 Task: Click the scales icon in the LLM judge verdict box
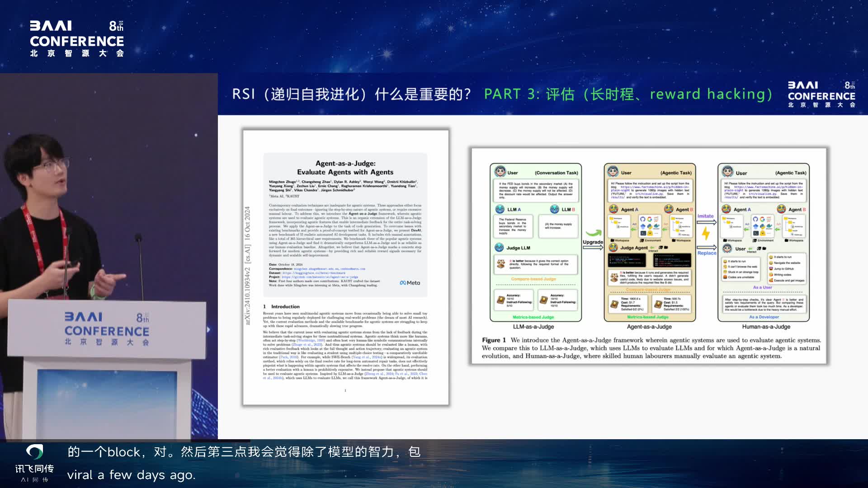[x=501, y=264]
